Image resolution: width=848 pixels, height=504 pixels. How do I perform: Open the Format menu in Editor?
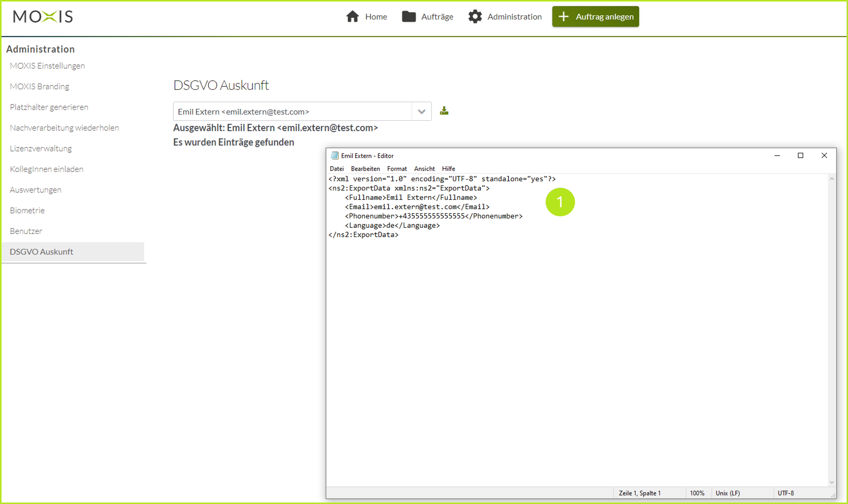397,168
